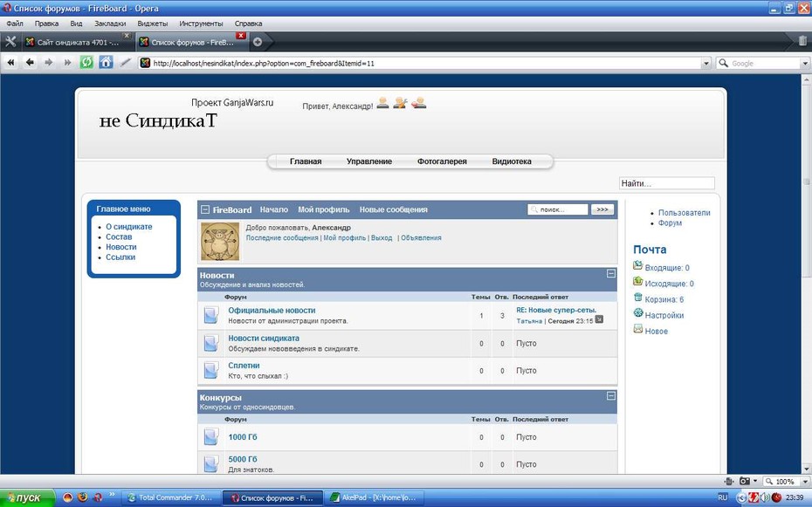Image resolution: width=812 pixels, height=507 pixels.
Task: Open the Состав menu link
Action: click(119, 237)
